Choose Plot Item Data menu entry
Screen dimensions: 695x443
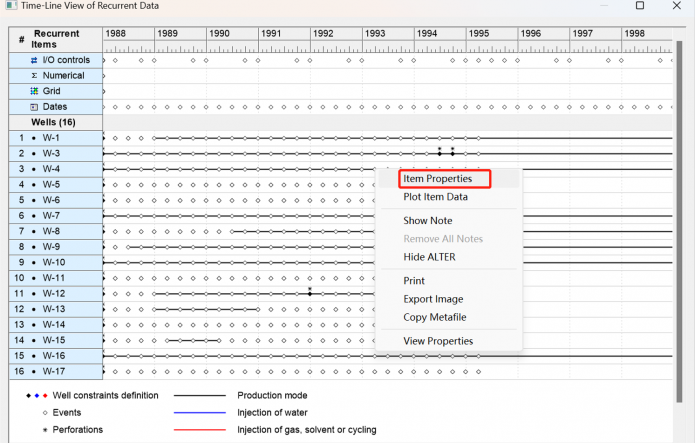click(x=435, y=197)
